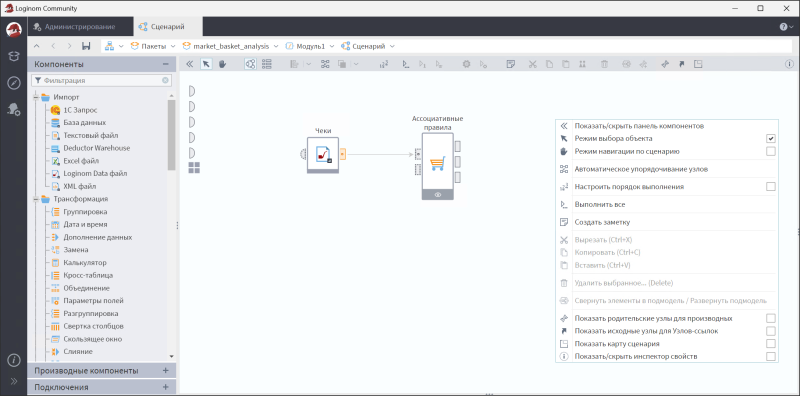Click the save diskette icon
The image size is (800, 396).
tap(86, 46)
